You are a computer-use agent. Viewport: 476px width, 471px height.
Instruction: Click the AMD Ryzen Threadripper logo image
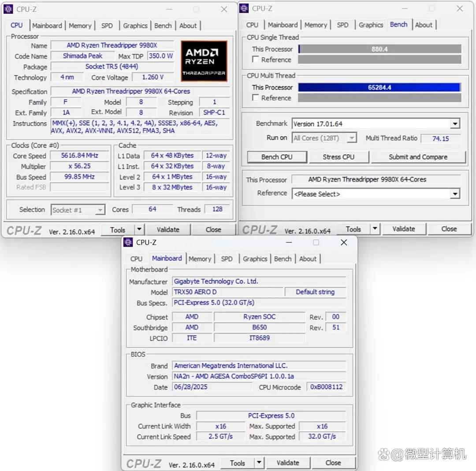(204, 61)
